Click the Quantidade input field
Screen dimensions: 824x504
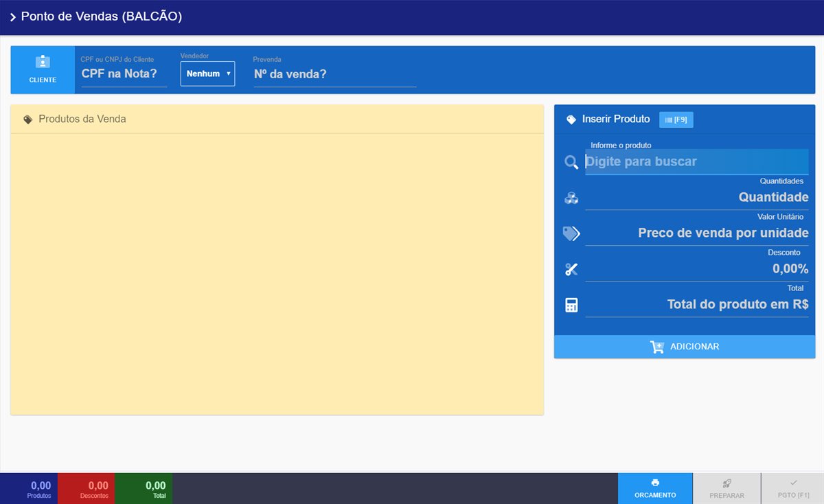click(x=696, y=198)
